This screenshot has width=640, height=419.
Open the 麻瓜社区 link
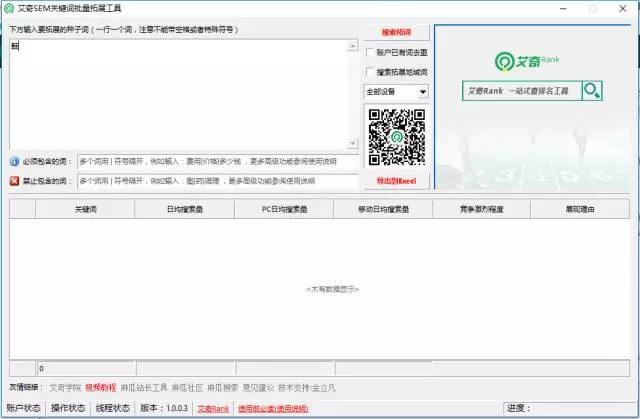[187, 388]
